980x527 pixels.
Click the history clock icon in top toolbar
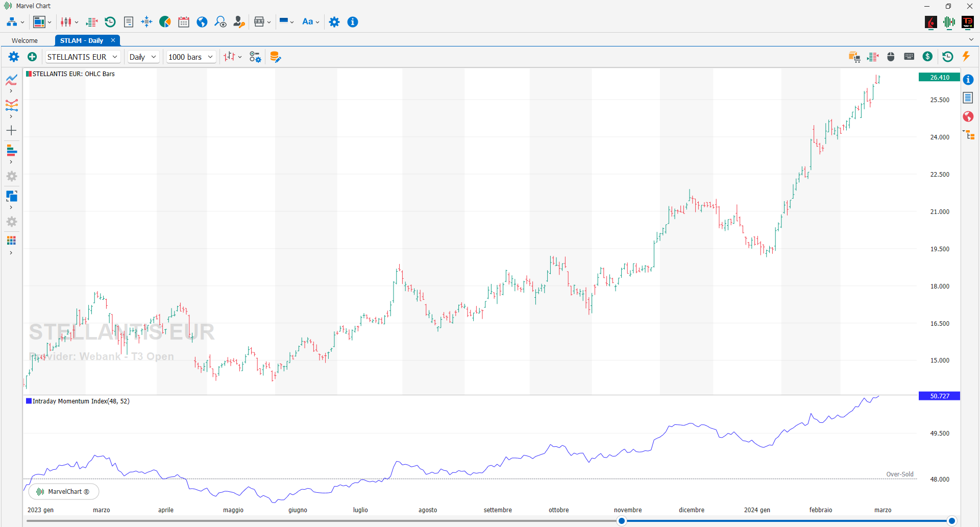pyautogui.click(x=110, y=22)
